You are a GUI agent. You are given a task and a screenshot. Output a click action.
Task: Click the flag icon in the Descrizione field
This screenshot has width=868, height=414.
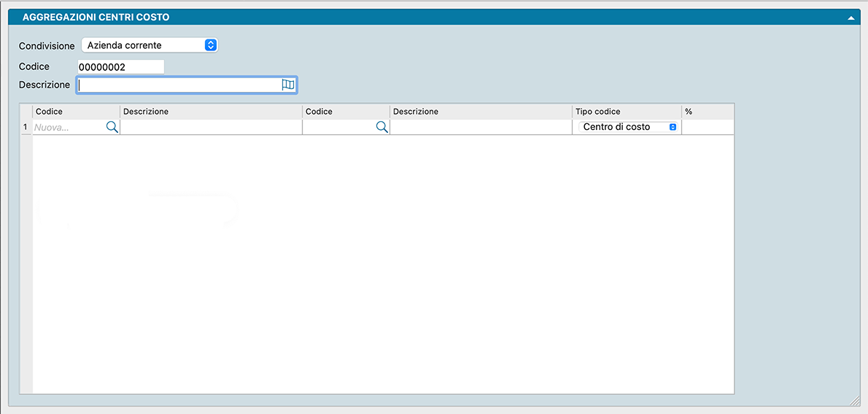(x=288, y=85)
